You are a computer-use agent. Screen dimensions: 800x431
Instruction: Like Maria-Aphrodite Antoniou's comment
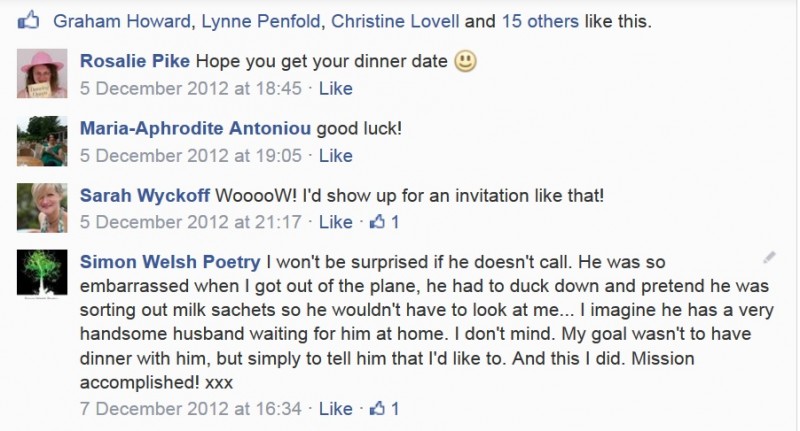coord(336,156)
